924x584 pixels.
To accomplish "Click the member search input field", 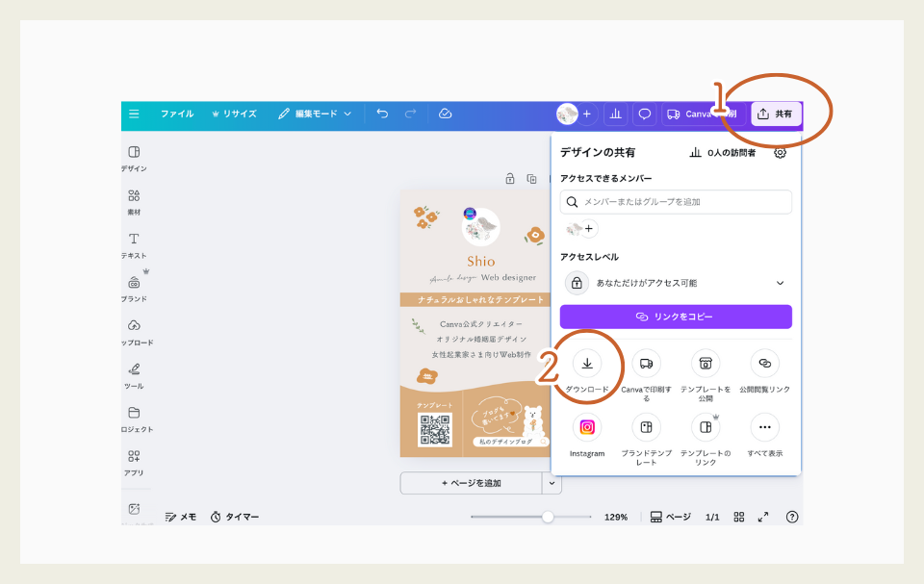I will point(675,202).
